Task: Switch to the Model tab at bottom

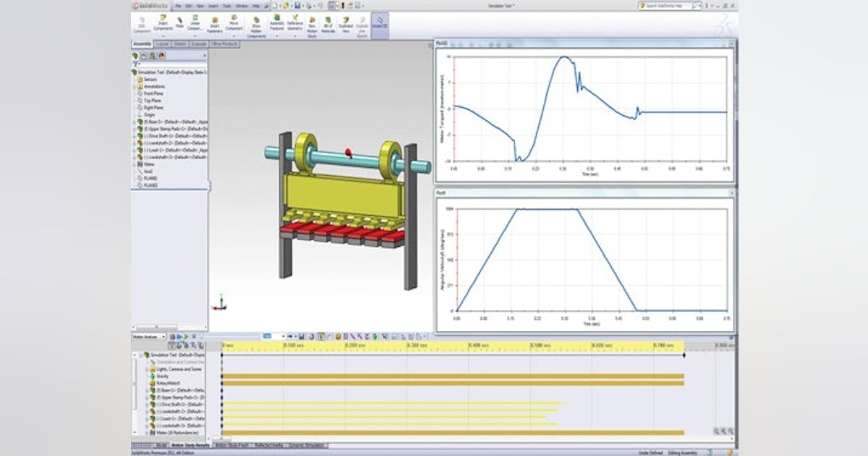Action: pos(161,446)
